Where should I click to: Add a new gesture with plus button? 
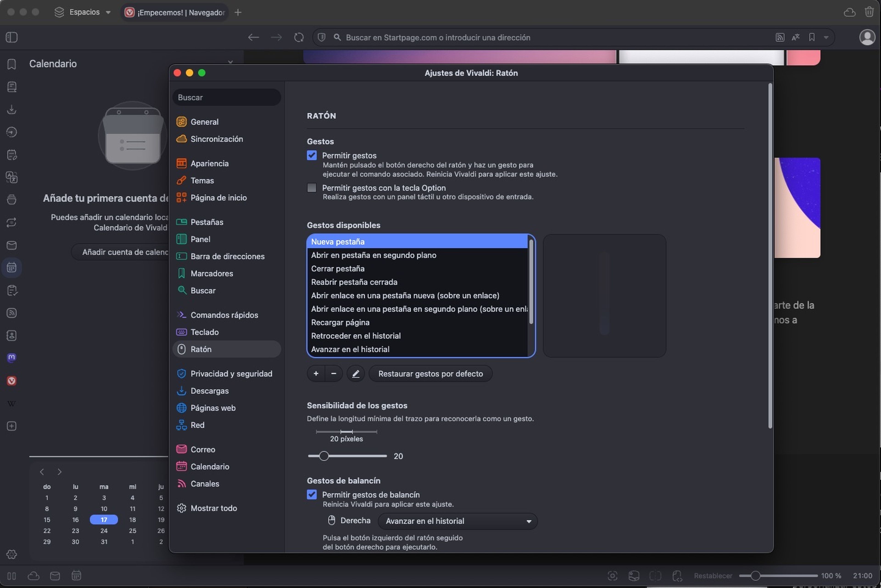click(x=316, y=374)
